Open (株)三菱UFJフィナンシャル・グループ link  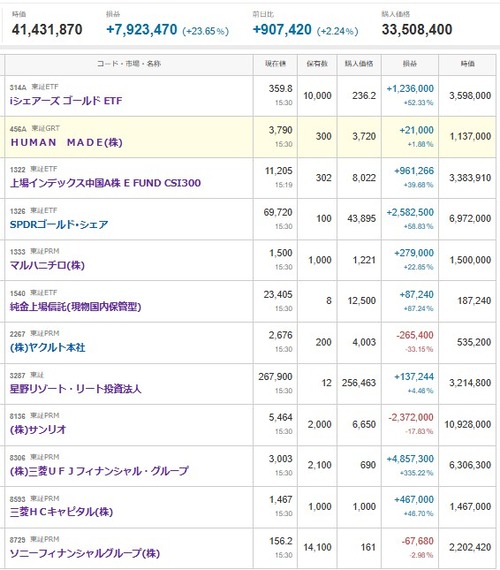click(99, 471)
